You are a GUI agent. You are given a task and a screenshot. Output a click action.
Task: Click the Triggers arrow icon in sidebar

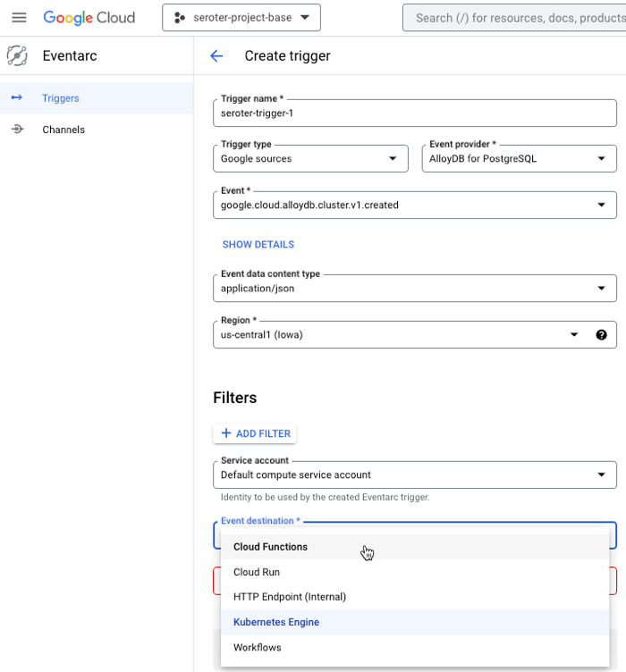[x=17, y=97]
